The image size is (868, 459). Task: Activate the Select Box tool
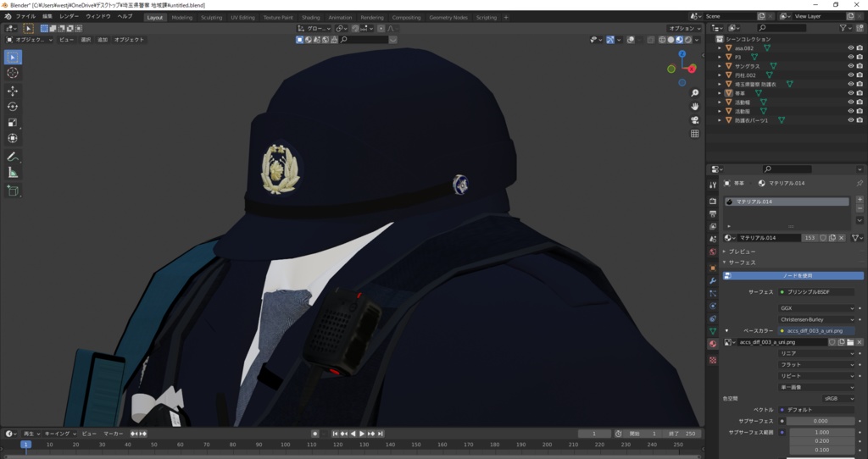point(13,57)
